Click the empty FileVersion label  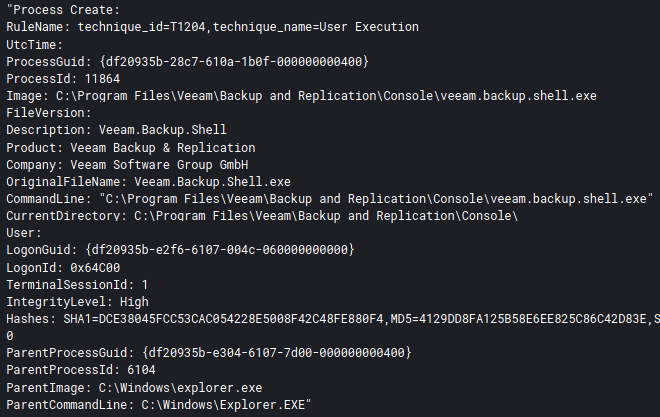pyautogui.click(x=48, y=113)
